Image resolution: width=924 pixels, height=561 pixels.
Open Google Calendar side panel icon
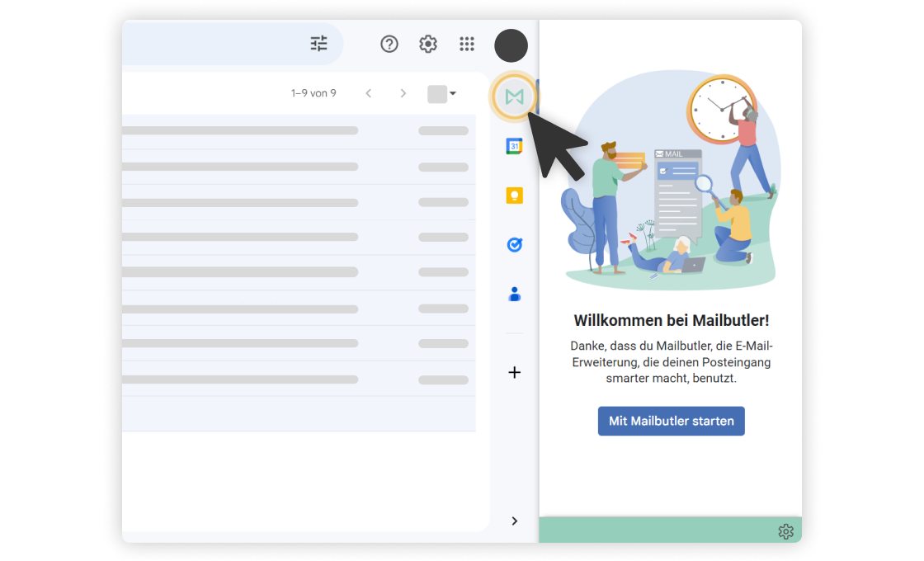click(515, 146)
